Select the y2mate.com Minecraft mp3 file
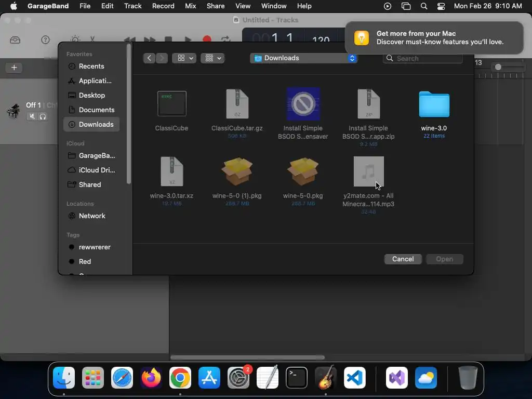The height and width of the screenshot is (399, 532). [x=368, y=171]
